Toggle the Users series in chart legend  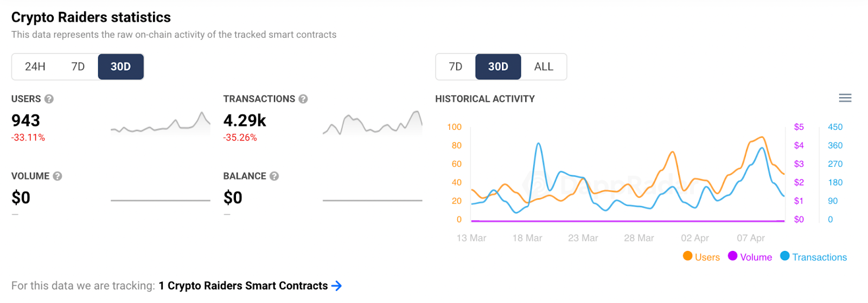click(707, 257)
